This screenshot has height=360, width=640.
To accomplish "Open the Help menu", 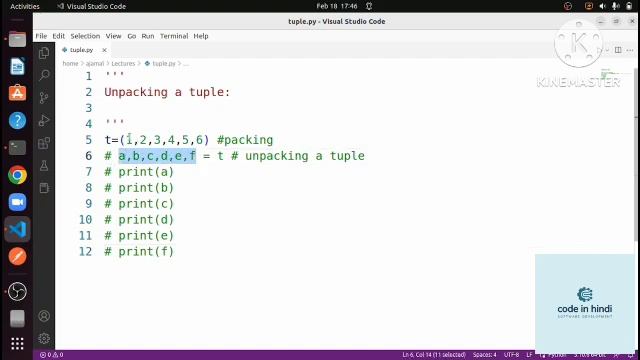I will (201, 36).
